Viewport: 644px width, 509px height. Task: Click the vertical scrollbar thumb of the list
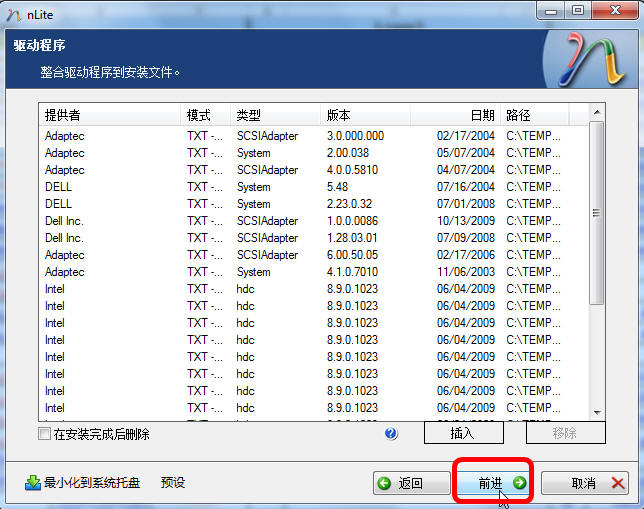[597, 213]
